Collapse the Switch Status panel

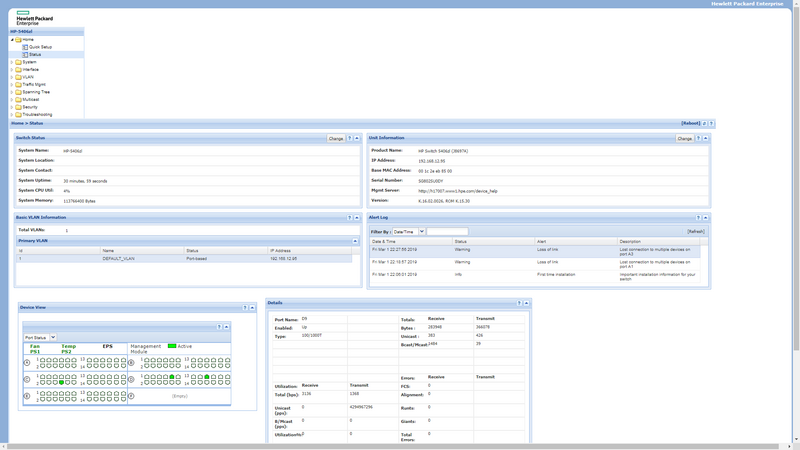[x=357, y=138]
